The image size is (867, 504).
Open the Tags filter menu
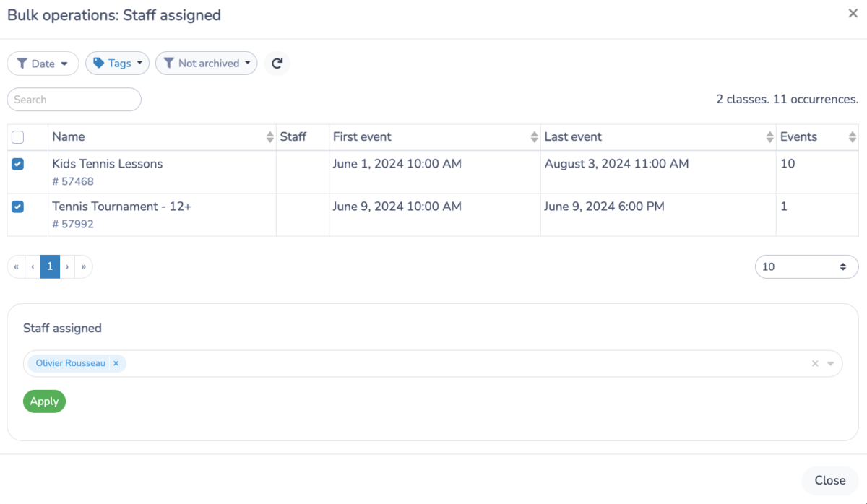point(117,63)
